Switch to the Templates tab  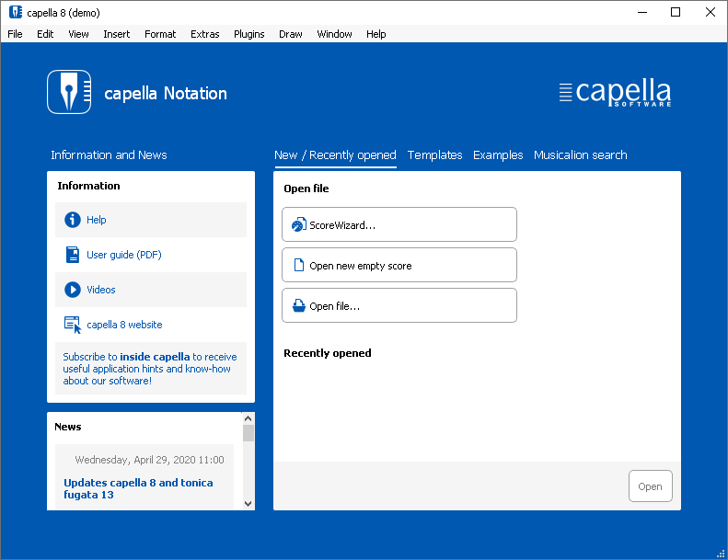coord(434,155)
